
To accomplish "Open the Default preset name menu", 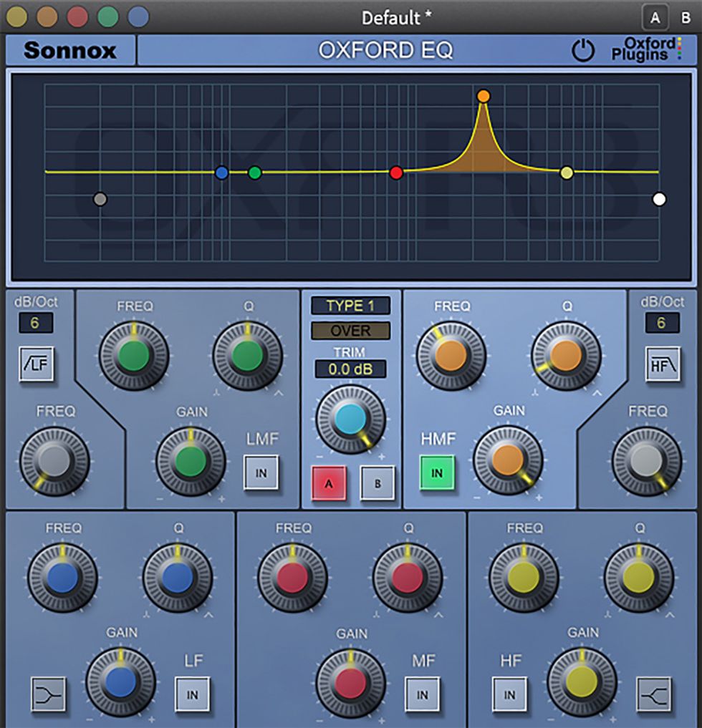I will 397,18.
